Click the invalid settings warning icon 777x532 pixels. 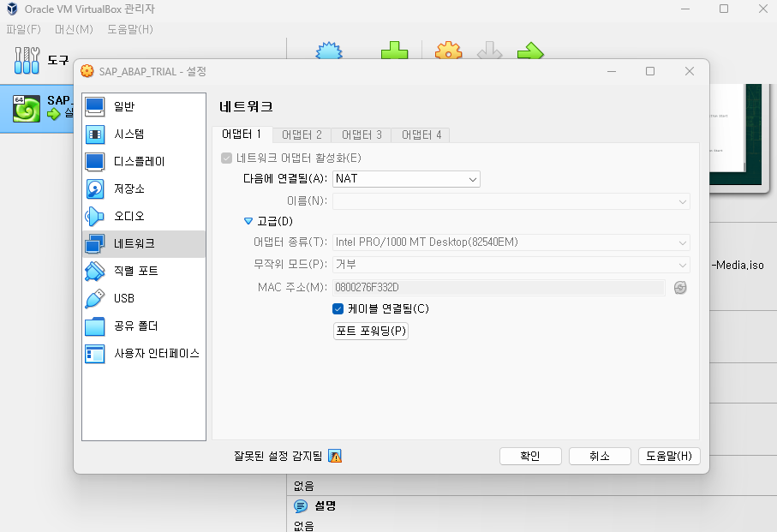point(335,456)
